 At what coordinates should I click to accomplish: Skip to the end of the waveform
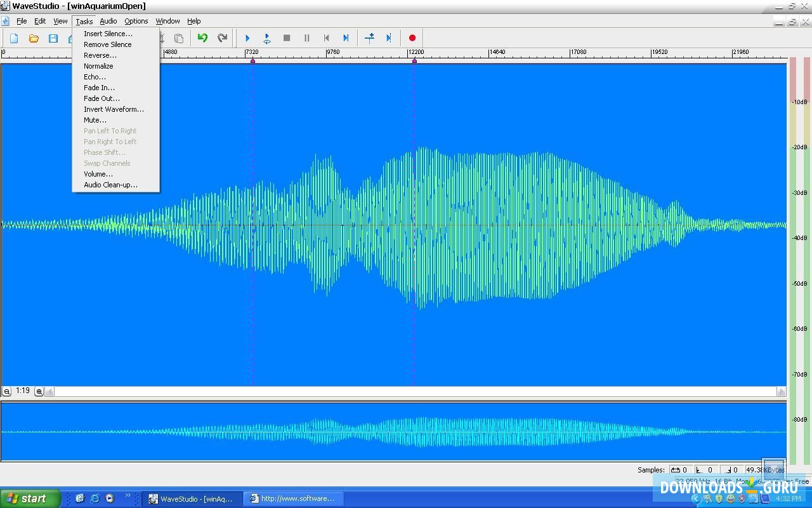(346, 38)
